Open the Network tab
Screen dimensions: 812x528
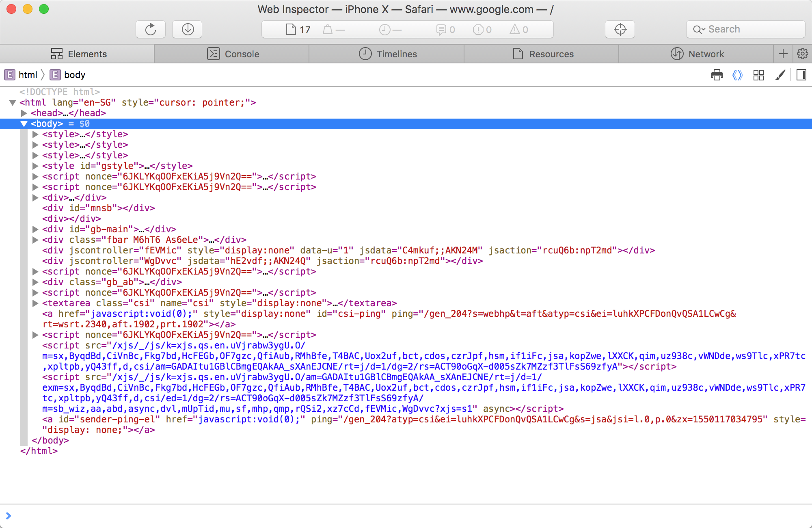tap(697, 54)
